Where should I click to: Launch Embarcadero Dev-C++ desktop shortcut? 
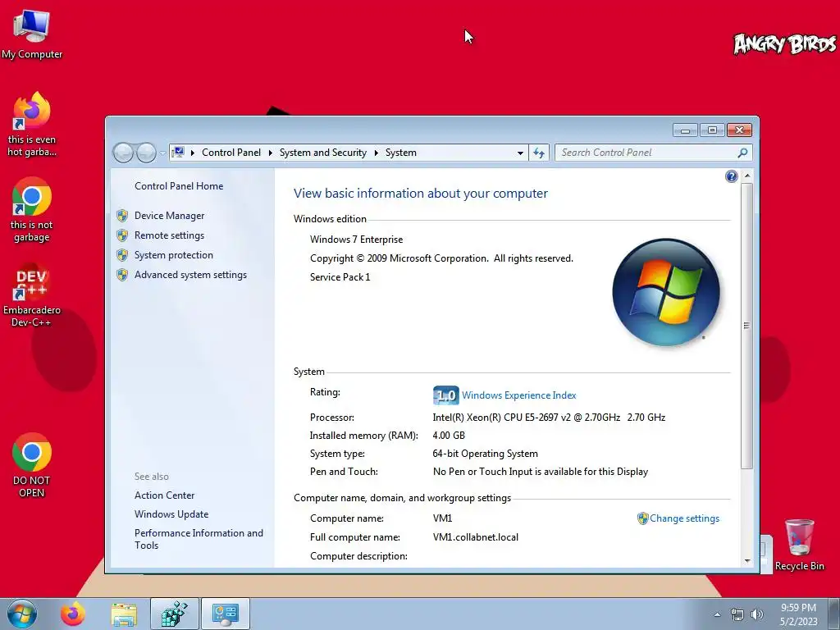(32, 294)
